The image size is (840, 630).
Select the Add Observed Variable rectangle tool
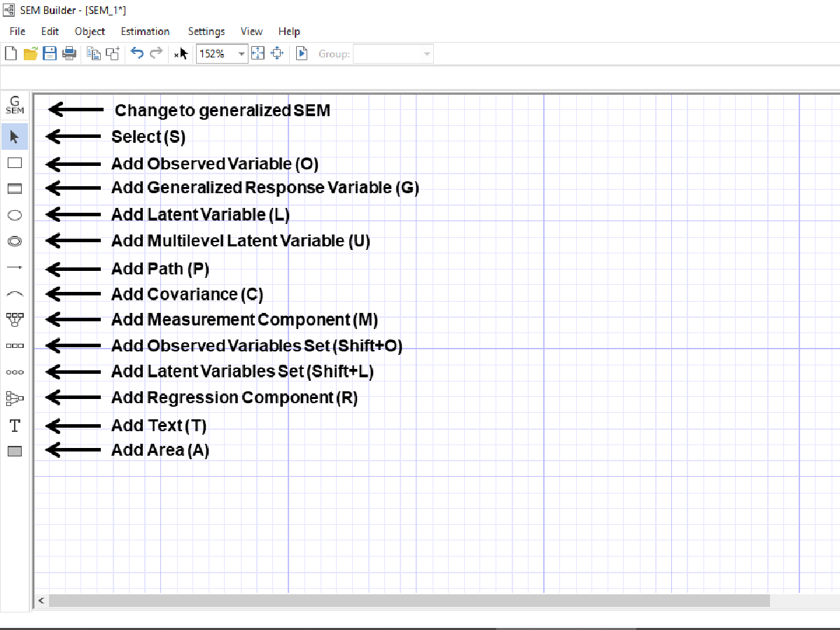point(15,163)
